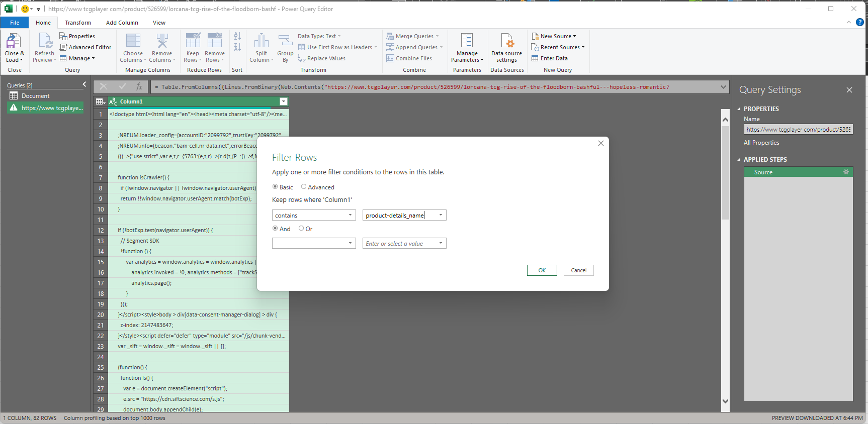Screen dimensions: 868x424
Task: Click New Source
Action: 554,36
